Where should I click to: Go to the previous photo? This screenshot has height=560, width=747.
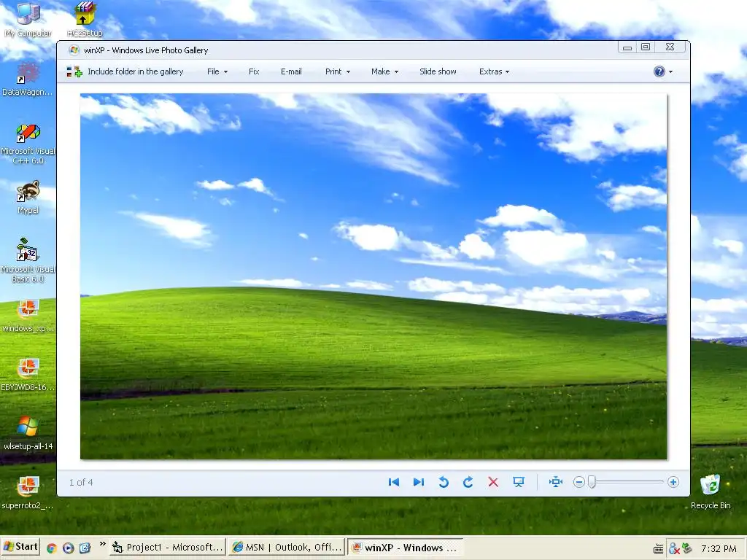pyautogui.click(x=393, y=483)
